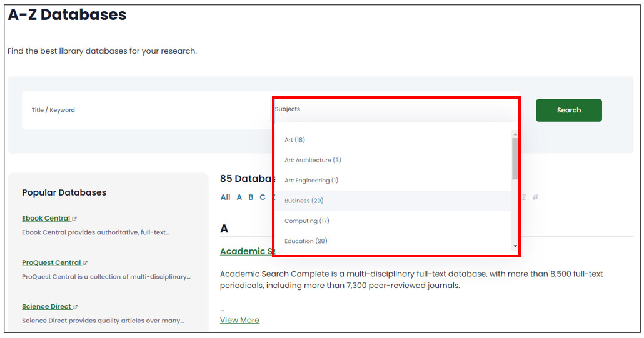Click external link icon beside Science Direct
644x338 pixels.
[x=75, y=307]
